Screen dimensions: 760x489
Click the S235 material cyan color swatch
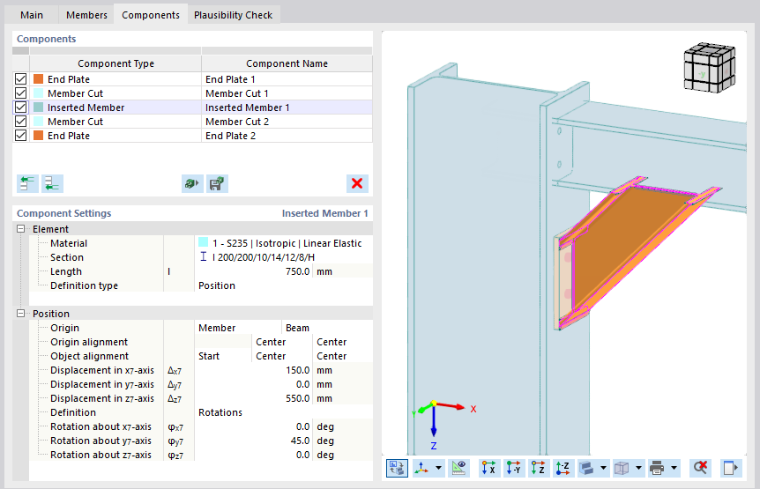click(204, 242)
